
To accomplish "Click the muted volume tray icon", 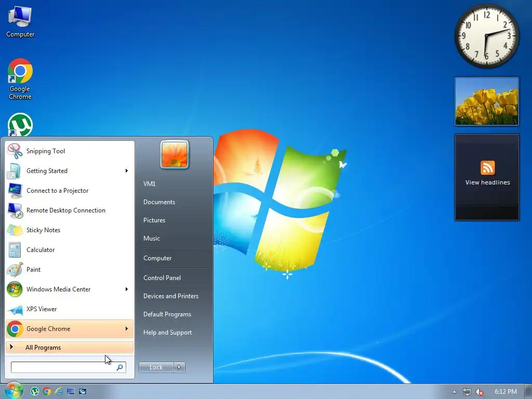I will coord(480,392).
